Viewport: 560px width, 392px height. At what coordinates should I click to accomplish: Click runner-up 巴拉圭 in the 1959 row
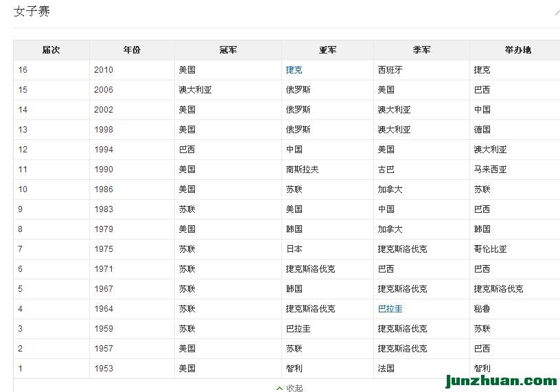coord(298,329)
